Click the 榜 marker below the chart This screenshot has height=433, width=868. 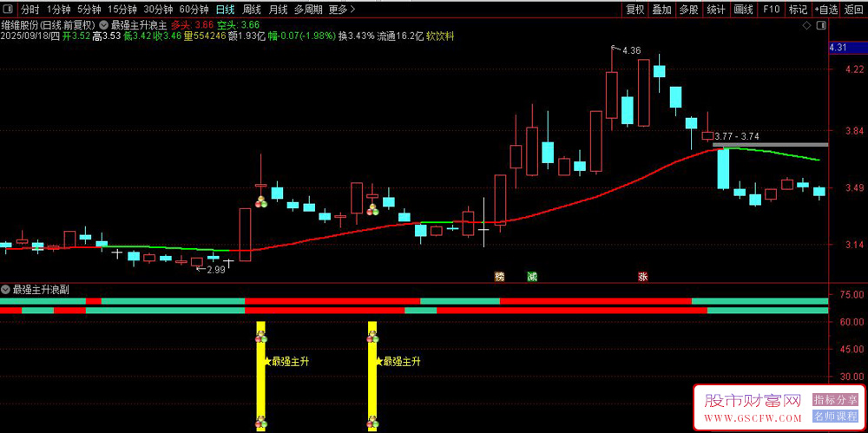click(499, 277)
